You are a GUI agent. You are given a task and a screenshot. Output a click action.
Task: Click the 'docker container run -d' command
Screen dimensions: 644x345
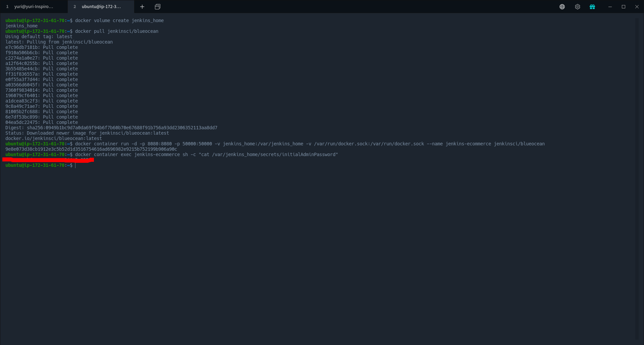coord(310,144)
